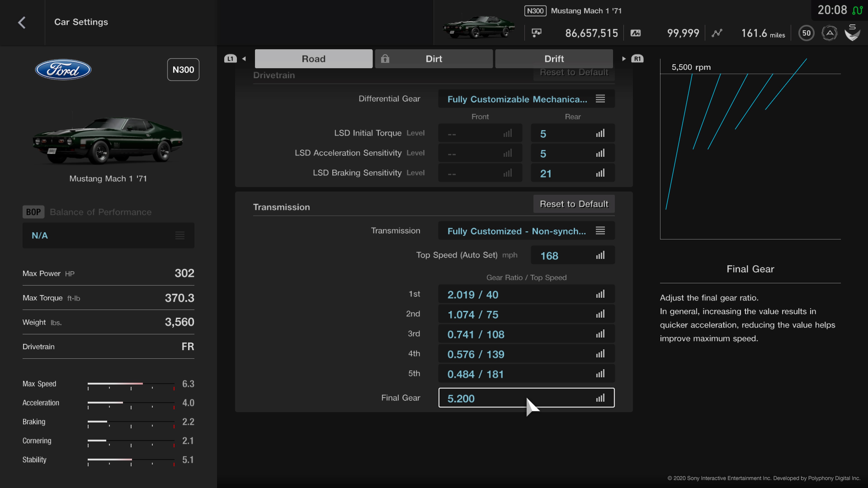868x488 pixels.
Task: Click Weight value 3,560
Action: pos(179,322)
